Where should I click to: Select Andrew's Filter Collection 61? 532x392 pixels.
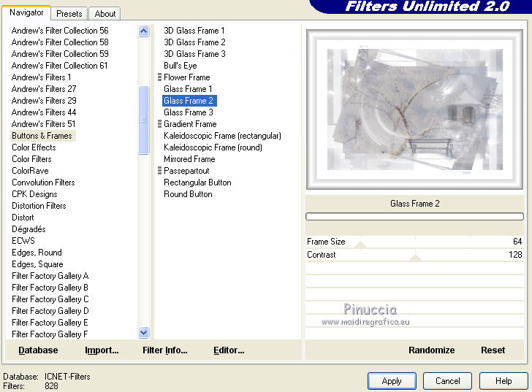[x=59, y=66]
